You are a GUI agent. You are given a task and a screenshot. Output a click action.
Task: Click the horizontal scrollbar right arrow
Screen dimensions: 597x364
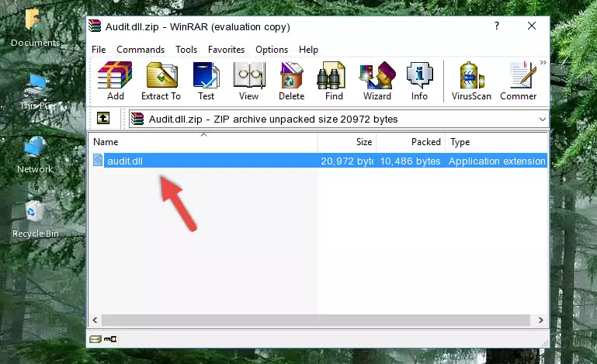coord(540,321)
